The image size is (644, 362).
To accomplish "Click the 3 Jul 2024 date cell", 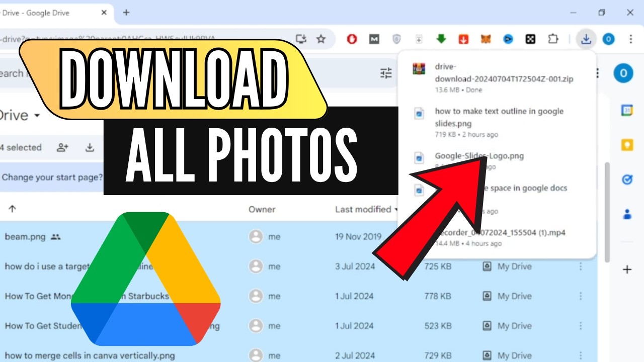I will pyautogui.click(x=355, y=266).
